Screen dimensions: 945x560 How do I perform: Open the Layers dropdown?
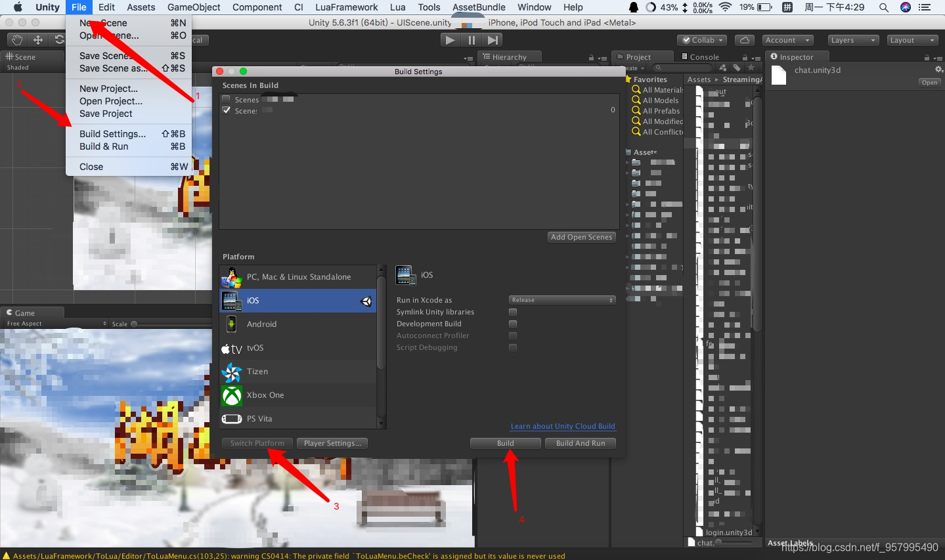[852, 39]
